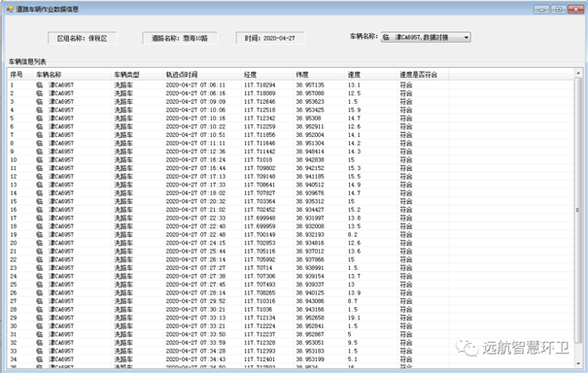
Task: Select the row with time 07:09:09
Action: [291, 102]
